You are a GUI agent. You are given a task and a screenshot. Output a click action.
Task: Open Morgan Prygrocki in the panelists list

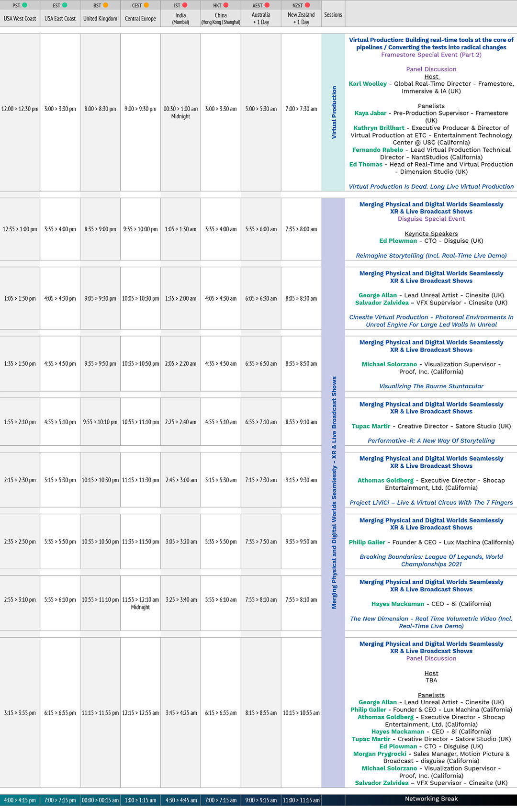(x=380, y=754)
